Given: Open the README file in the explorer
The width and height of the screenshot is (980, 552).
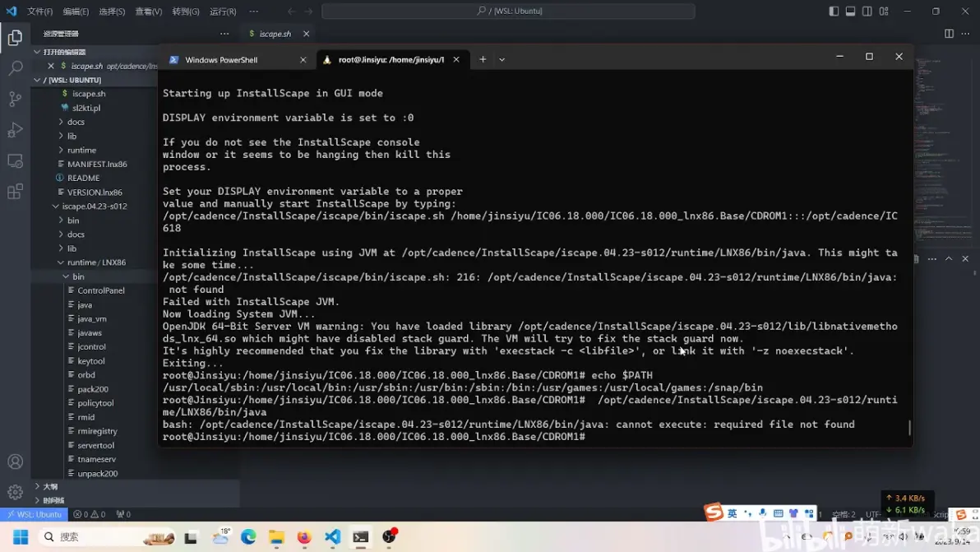Looking at the screenshot, I should point(84,179).
